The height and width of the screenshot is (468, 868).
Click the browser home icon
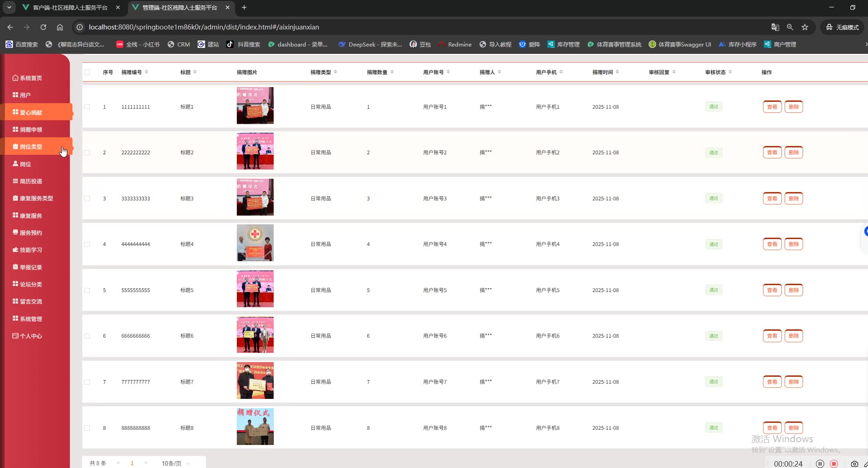point(60,27)
